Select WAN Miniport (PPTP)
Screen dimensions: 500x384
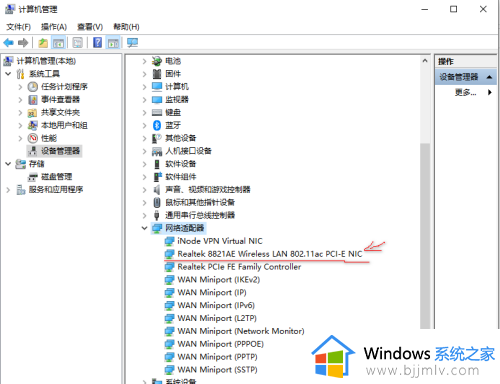[217, 357]
